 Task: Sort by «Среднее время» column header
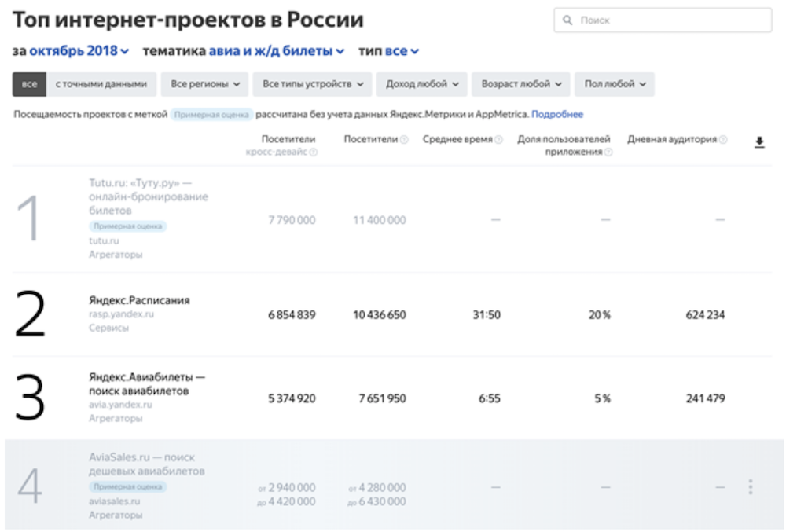tap(457, 139)
